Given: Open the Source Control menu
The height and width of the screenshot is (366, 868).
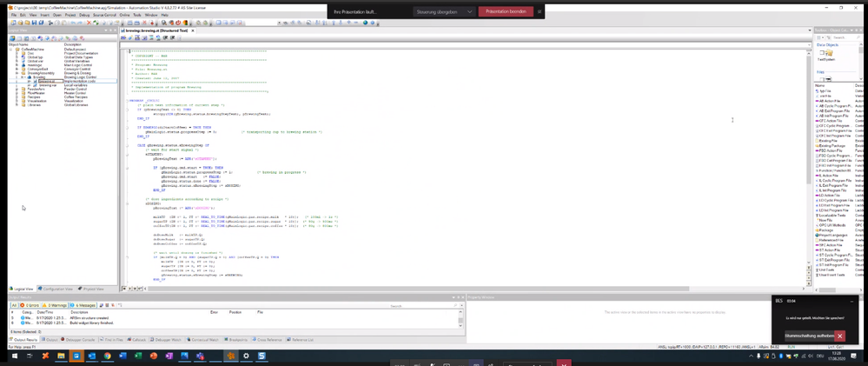Looking at the screenshot, I should pos(104,15).
